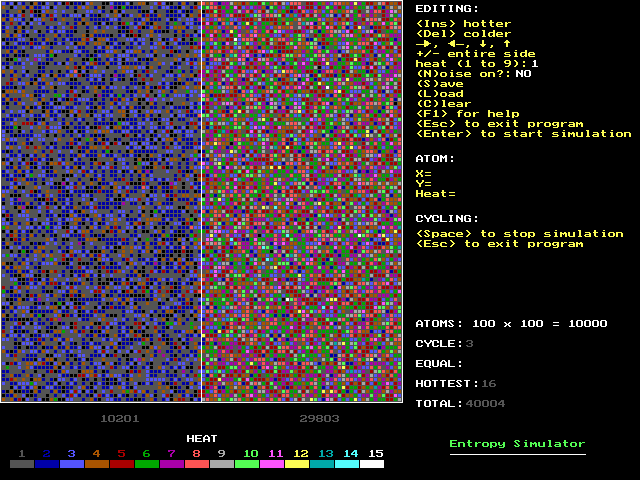Select the heat level 3 blue swatch
Image resolution: width=640 pixels, height=480 pixels.
72,464
